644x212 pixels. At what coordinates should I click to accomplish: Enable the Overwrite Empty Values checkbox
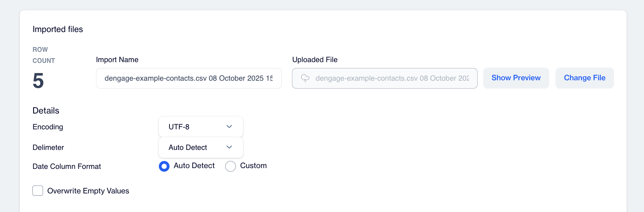38,191
